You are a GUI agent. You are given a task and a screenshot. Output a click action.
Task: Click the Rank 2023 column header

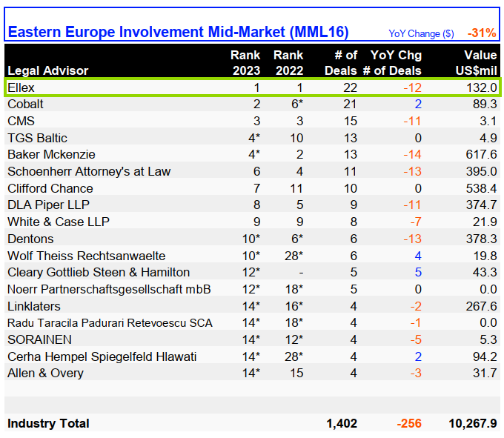(245, 63)
